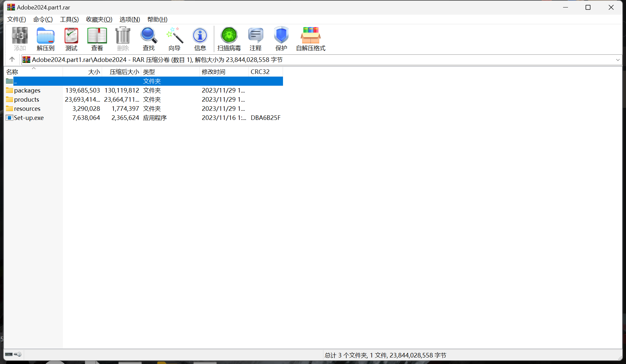This screenshot has width=626, height=364.
Task: Click the status bar total summary
Action: [385, 355]
